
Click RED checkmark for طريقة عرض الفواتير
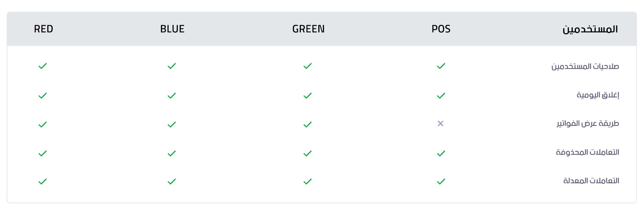click(43, 125)
